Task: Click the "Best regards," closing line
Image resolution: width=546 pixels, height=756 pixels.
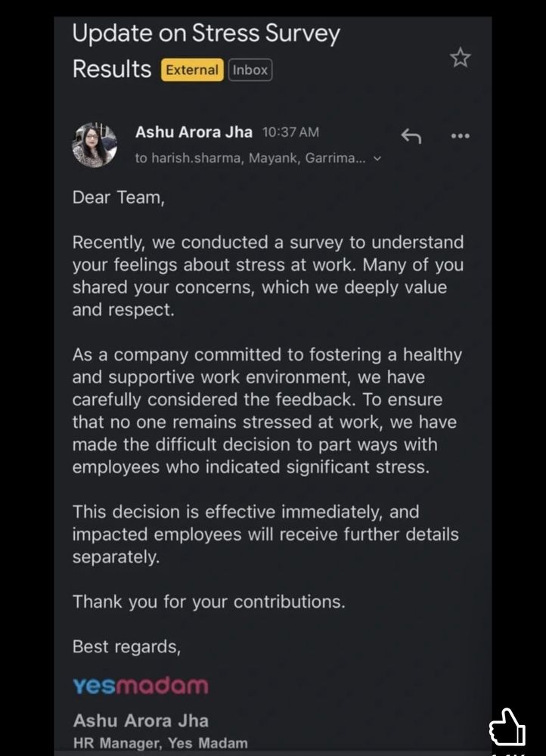Action: (x=126, y=646)
